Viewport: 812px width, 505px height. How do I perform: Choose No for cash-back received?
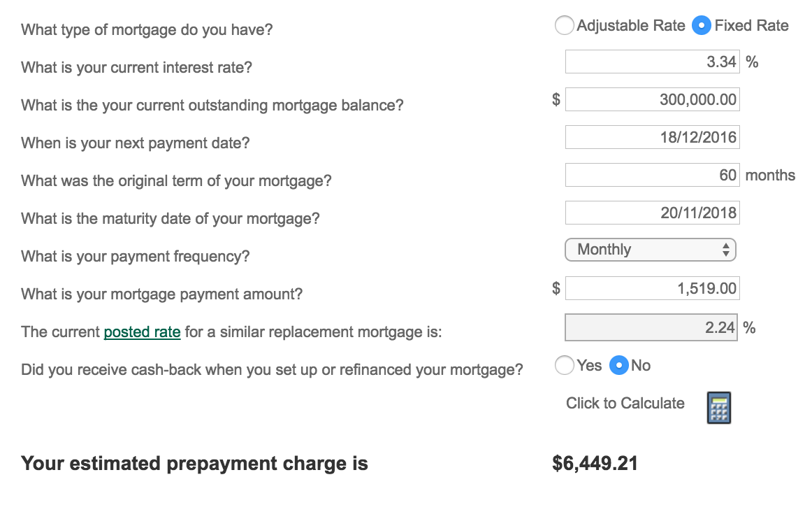coord(619,365)
